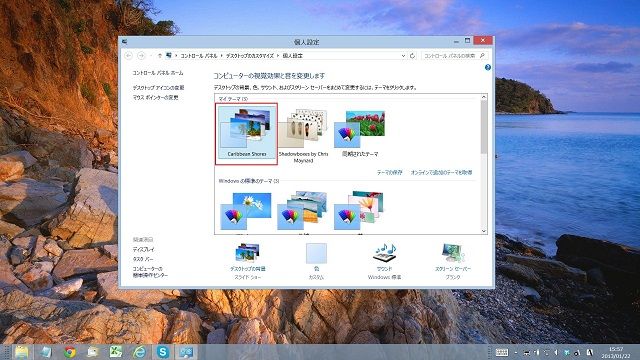The image size is (640, 360).
Task: Open File Explorer from the taskbar
Action: coord(22,352)
